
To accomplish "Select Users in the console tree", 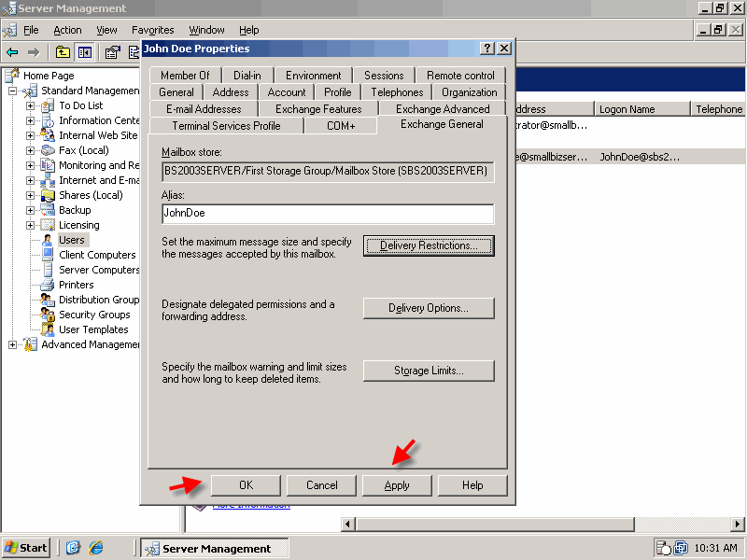I will click(72, 240).
